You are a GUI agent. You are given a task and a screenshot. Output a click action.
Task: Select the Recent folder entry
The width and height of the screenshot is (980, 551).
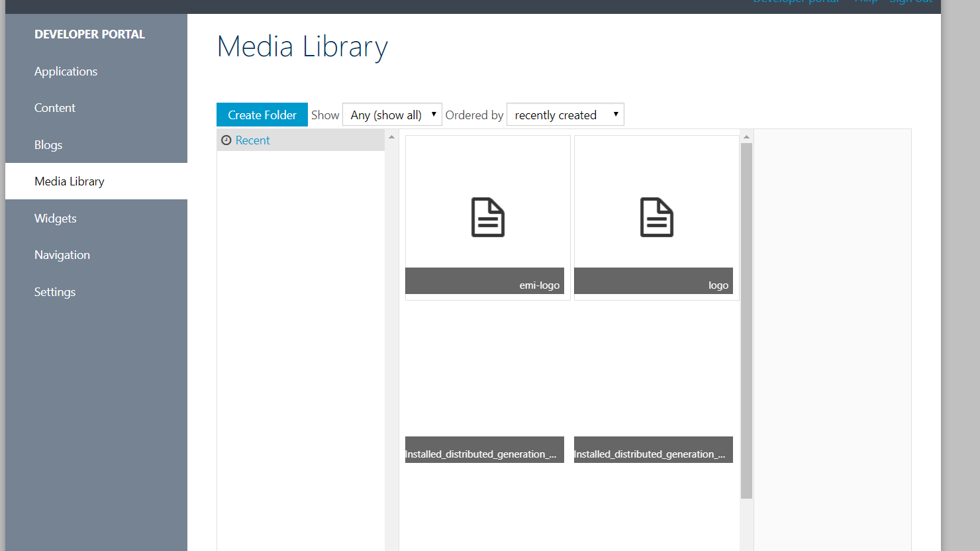[x=252, y=140]
